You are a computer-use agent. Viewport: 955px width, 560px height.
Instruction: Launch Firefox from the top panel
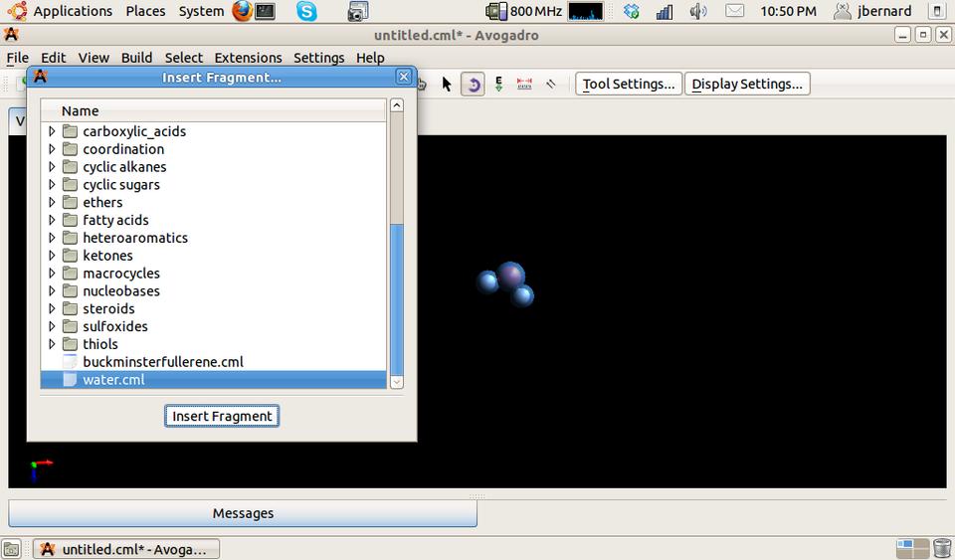242,11
